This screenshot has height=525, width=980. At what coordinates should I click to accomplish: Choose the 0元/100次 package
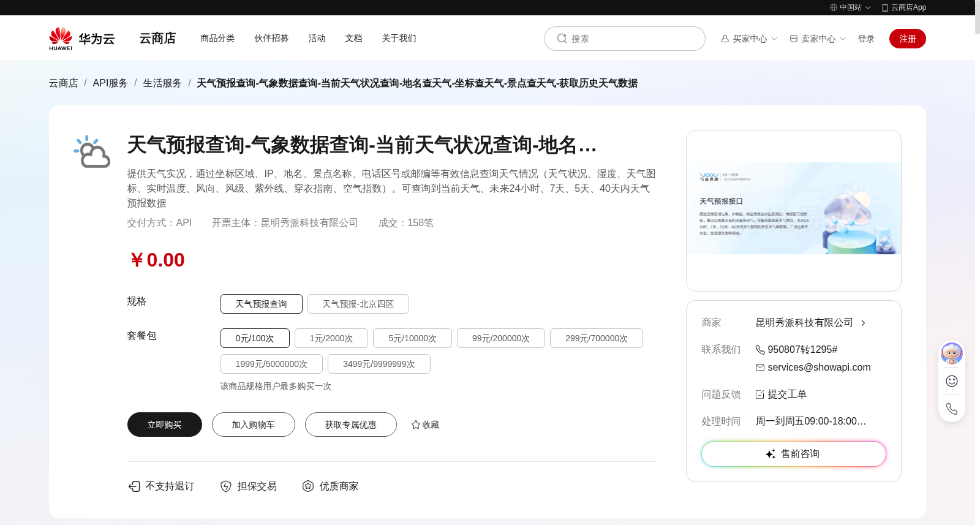tap(255, 338)
